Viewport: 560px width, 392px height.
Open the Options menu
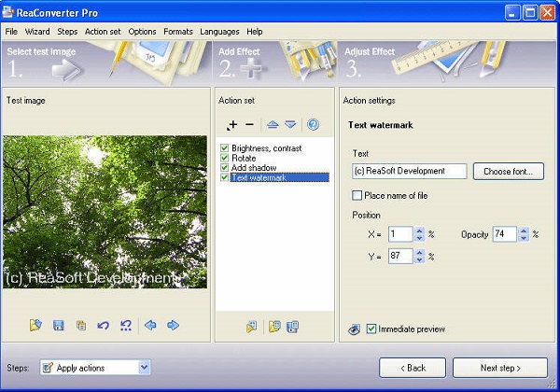pos(142,32)
